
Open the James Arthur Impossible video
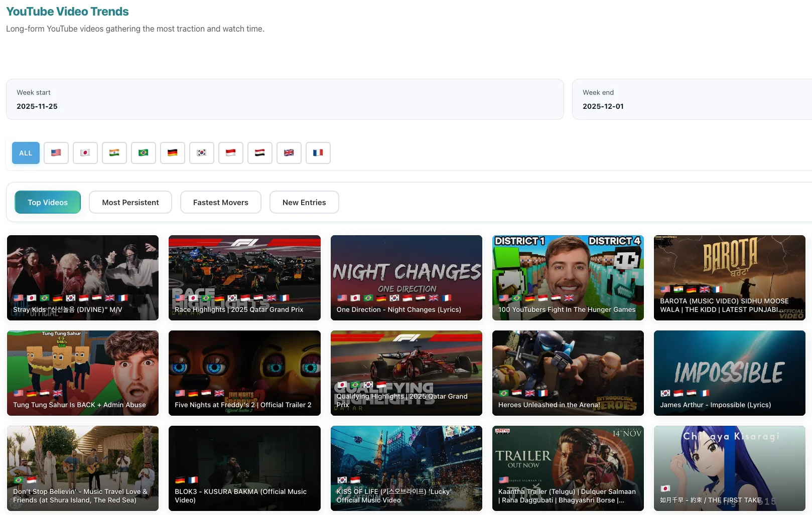click(729, 373)
